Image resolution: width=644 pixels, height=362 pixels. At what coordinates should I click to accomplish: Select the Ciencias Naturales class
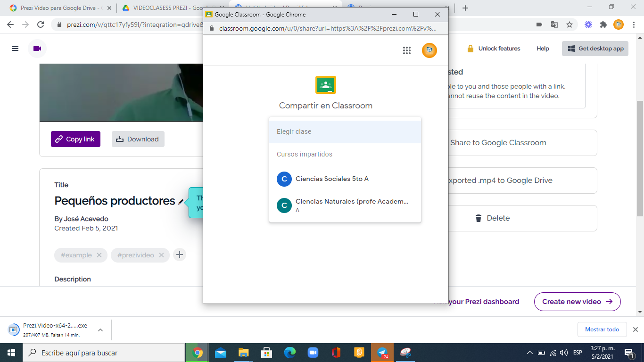click(345, 206)
